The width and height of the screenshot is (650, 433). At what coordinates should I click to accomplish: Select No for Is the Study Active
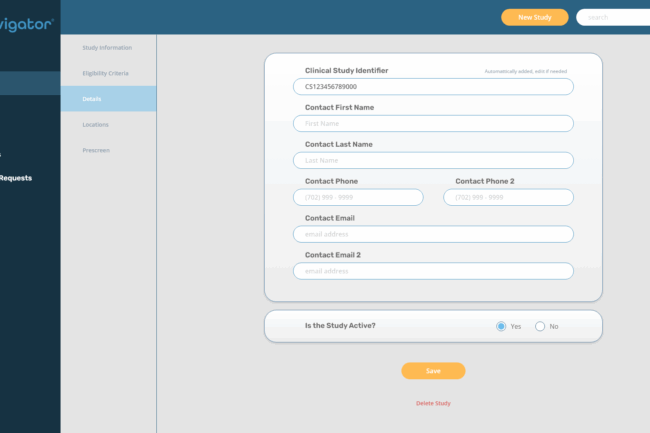click(541, 326)
